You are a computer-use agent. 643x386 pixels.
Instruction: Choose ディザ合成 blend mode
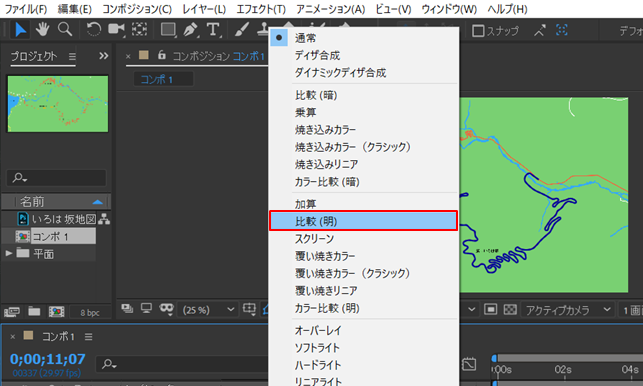click(363, 55)
